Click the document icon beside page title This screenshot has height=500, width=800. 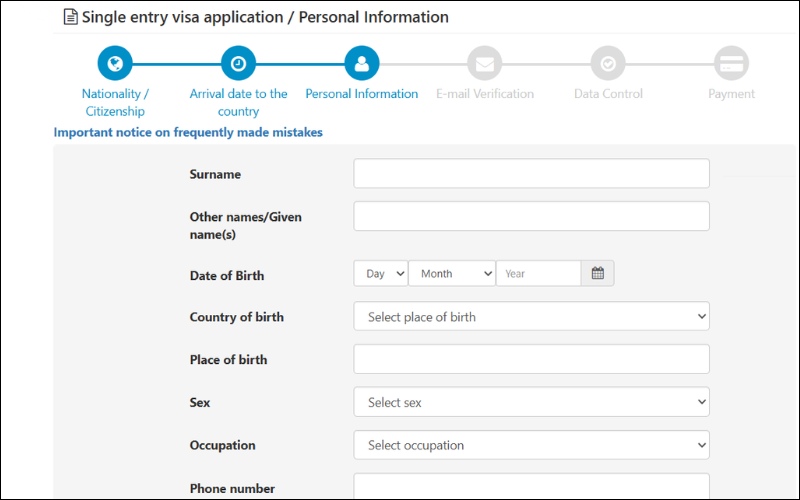[70, 17]
